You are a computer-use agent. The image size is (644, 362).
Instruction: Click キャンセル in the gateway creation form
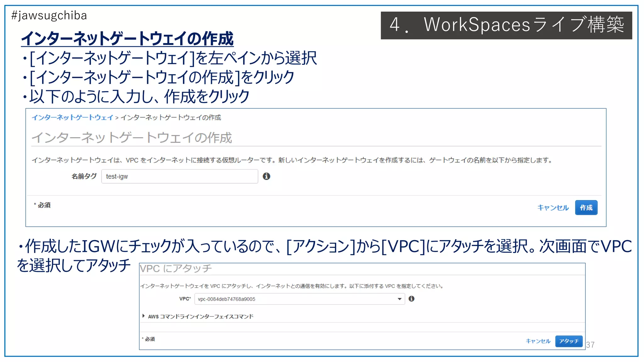pos(553,208)
